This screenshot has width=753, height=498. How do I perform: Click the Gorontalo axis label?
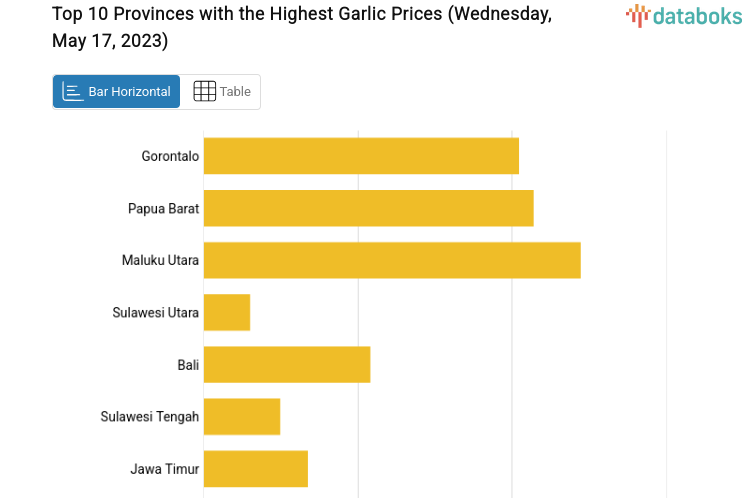pyautogui.click(x=170, y=156)
